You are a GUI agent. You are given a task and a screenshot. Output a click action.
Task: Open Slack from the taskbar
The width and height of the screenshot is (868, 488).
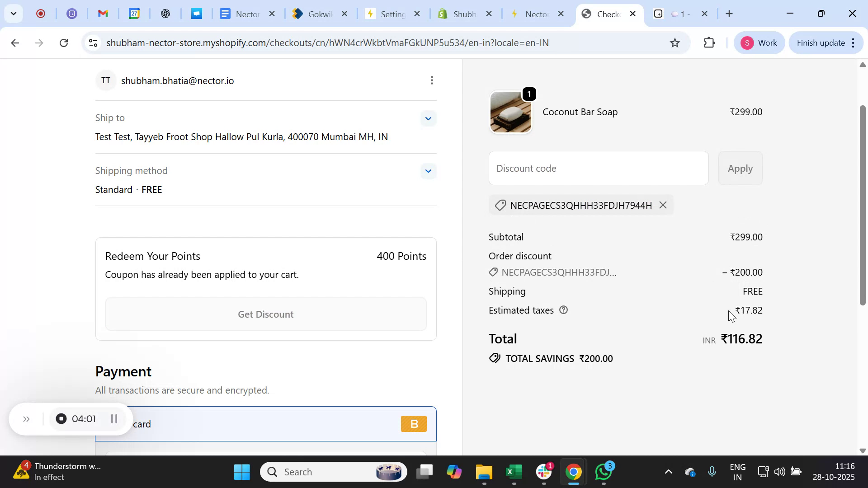[x=543, y=471]
